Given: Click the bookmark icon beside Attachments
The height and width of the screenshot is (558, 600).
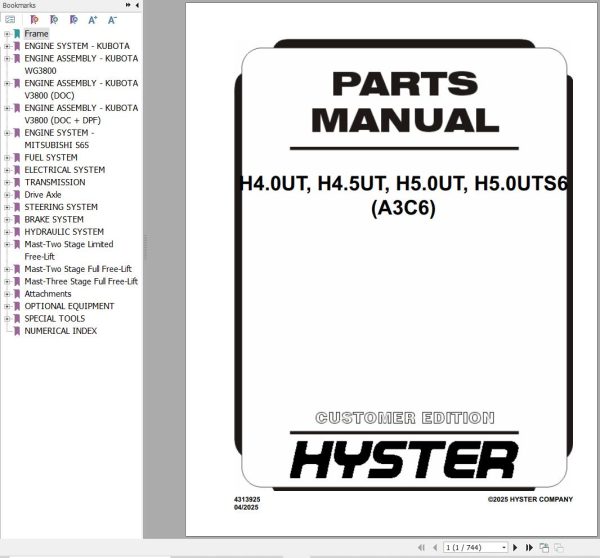Looking at the screenshot, I should coord(17,294).
